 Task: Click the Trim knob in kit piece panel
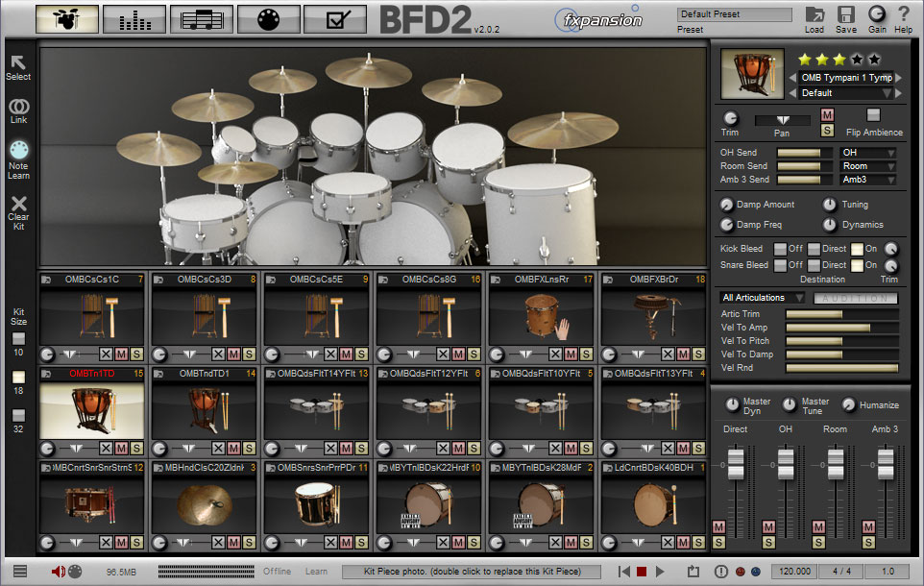730,118
